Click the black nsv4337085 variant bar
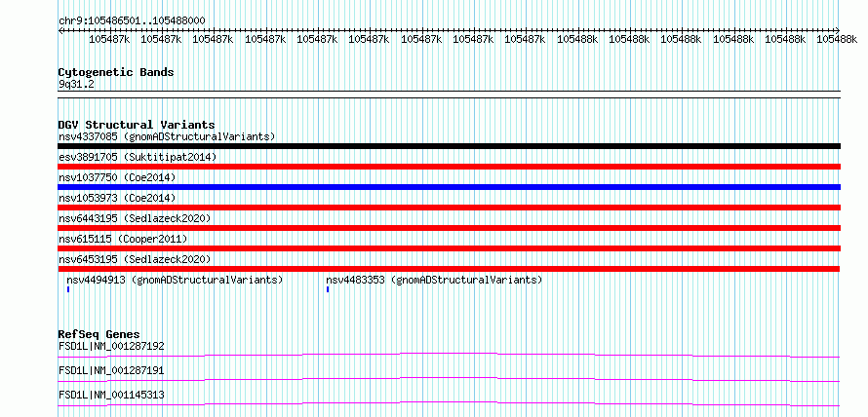 tap(449, 146)
